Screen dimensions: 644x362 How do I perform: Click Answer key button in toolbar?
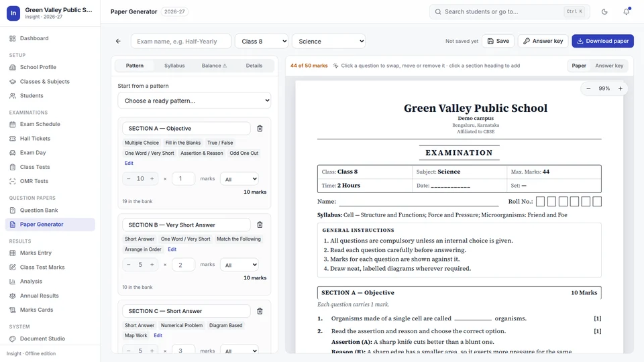[543, 41]
